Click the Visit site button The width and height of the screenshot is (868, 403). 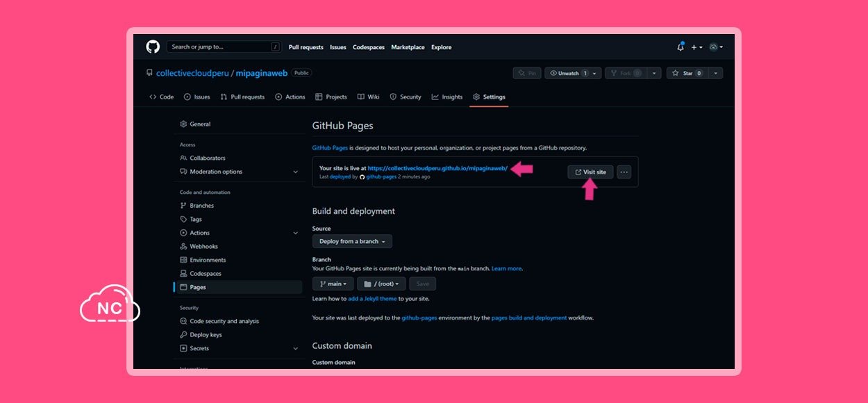pos(590,172)
